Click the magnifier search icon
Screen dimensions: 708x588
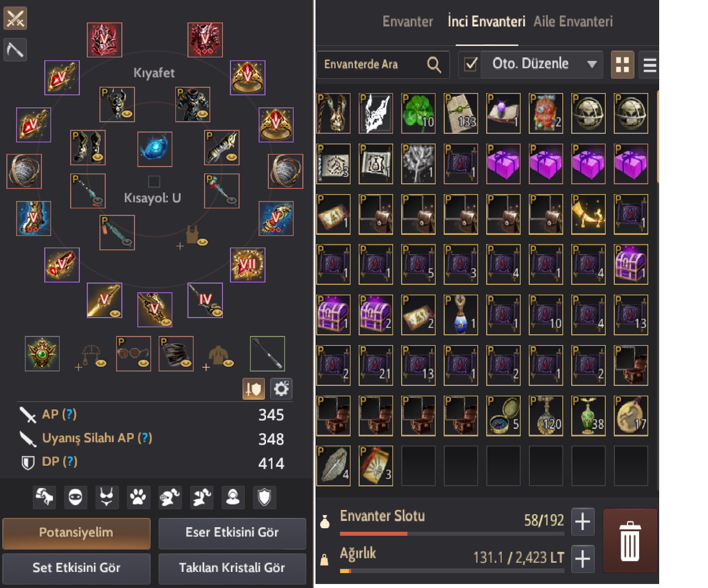coord(434,64)
